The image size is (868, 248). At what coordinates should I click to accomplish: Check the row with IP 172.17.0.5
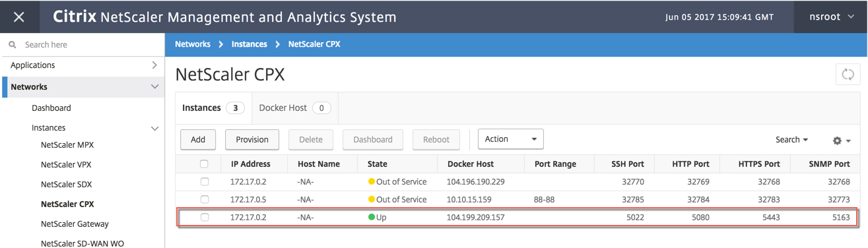pyautogui.click(x=204, y=199)
